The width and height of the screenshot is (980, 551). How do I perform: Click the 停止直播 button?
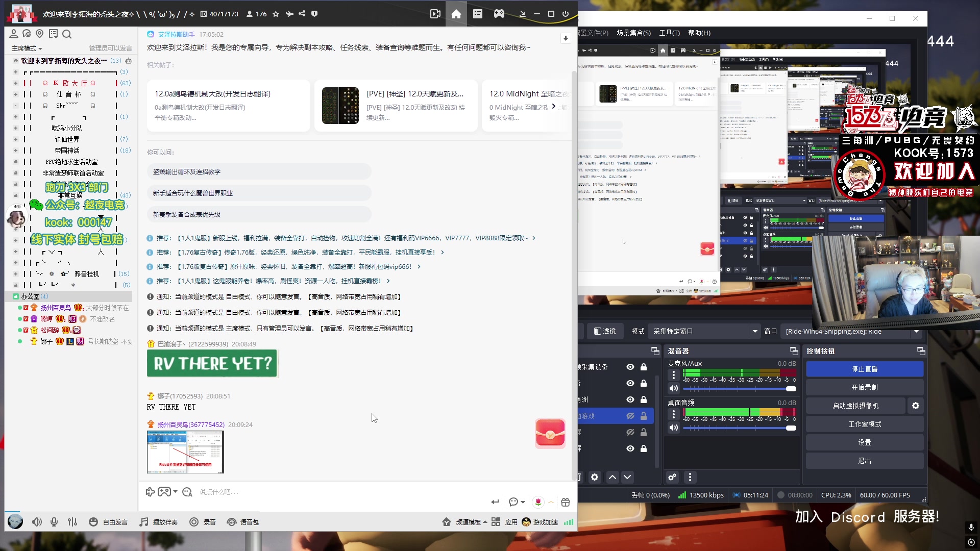tap(864, 369)
